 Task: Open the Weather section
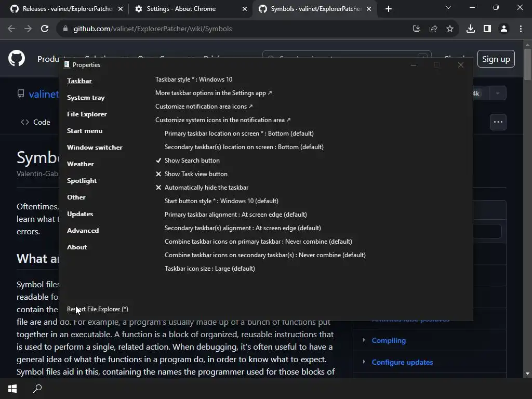[x=81, y=164]
